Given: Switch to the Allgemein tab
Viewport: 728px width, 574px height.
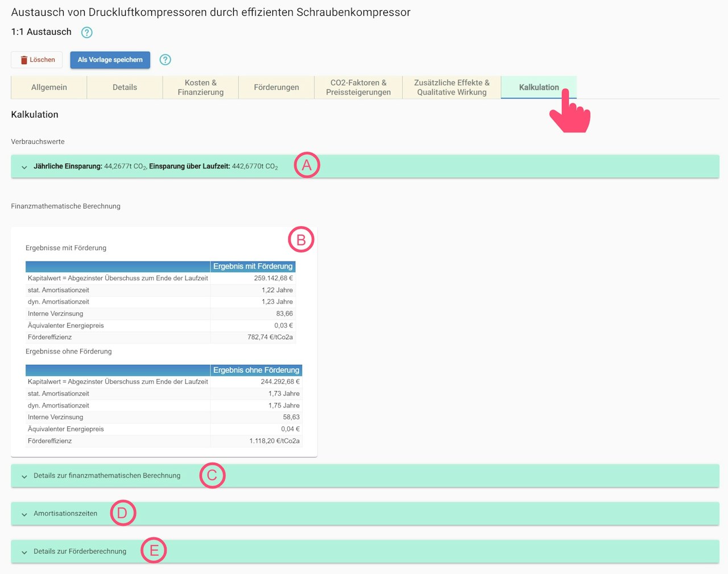Looking at the screenshot, I should point(49,88).
